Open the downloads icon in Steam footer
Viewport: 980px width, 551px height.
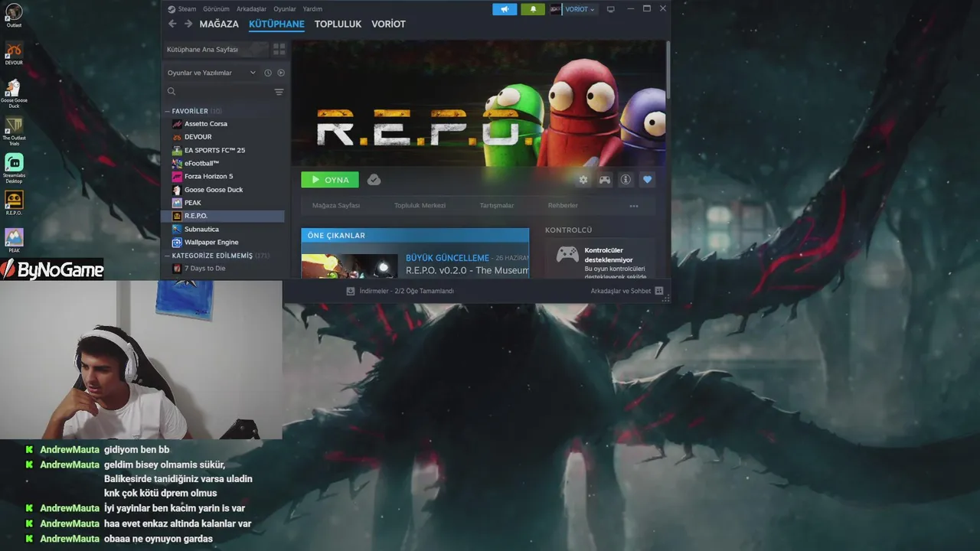(351, 291)
